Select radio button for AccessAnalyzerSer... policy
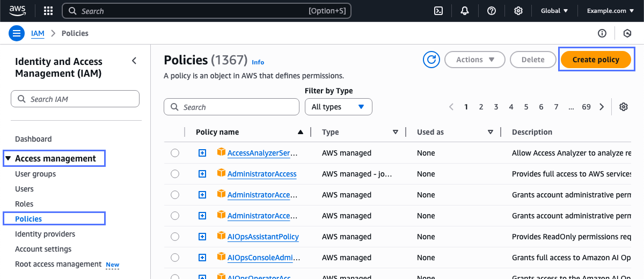This screenshot has height=279, width=644. (175, 153)
